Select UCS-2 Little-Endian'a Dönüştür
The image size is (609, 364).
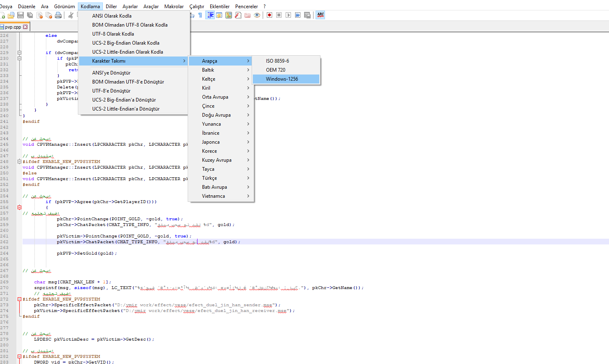pos(134,109)
